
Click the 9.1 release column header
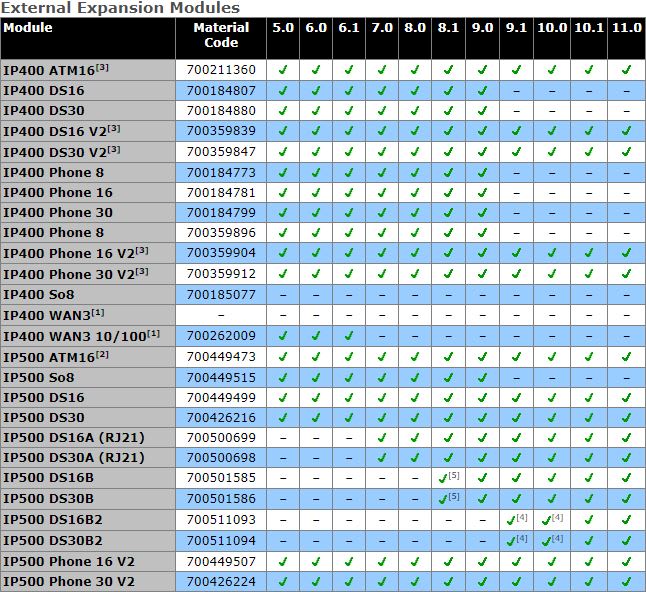(516, 28)
